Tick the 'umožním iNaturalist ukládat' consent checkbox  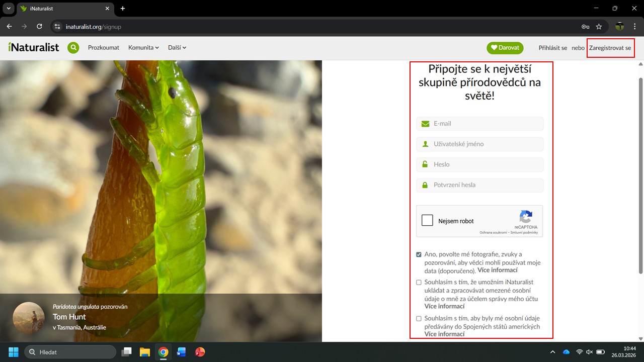(419, 283)
